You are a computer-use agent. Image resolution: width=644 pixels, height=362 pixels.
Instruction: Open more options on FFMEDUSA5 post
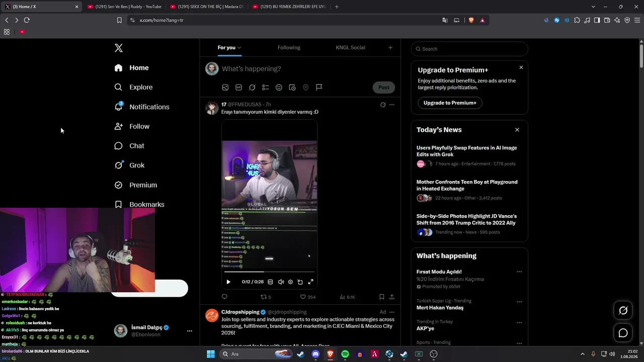click(392, 105)
